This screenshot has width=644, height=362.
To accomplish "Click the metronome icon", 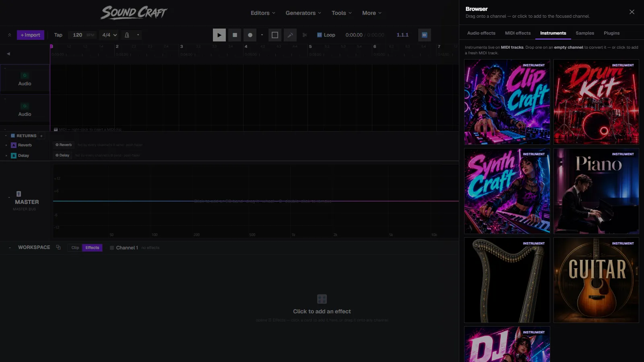I will [x=127, y=35].
